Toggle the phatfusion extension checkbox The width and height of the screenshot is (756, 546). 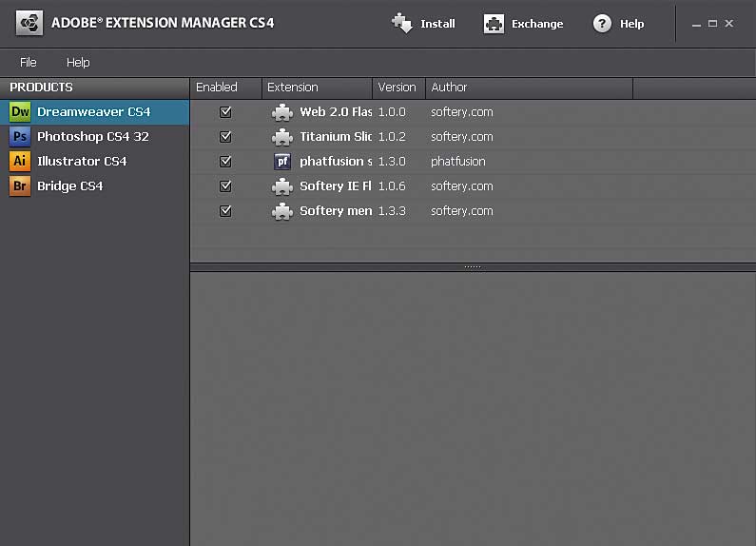pos(225,161)
